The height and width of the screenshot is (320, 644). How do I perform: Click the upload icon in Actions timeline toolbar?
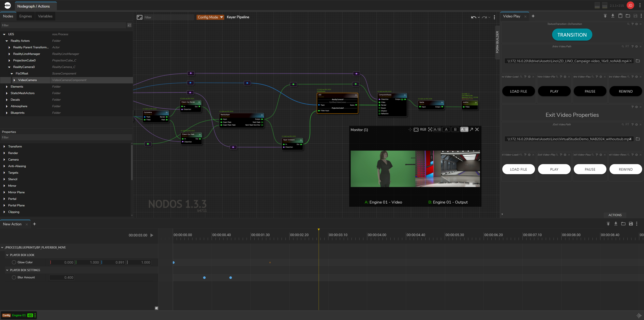point(608,224)
